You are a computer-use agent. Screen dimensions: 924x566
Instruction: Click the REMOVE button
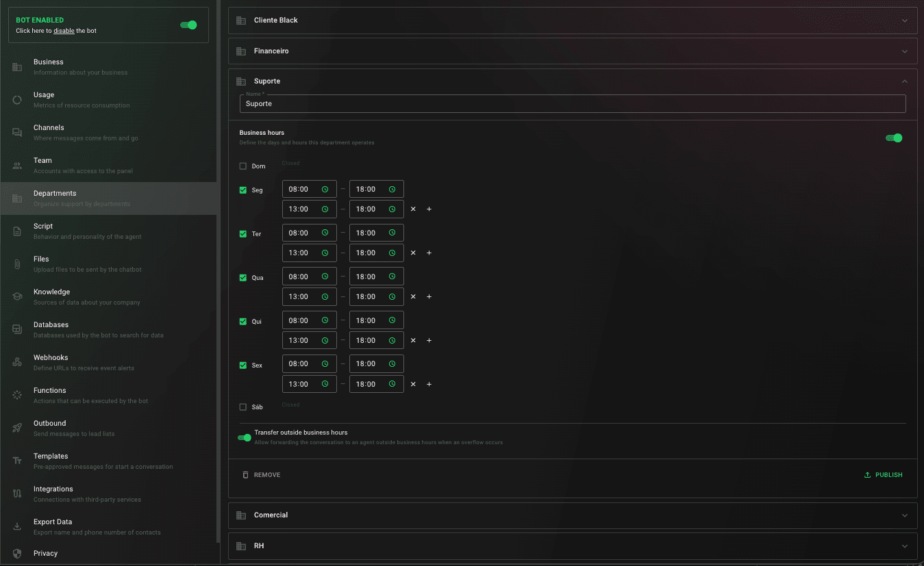(x=262, y=475)
